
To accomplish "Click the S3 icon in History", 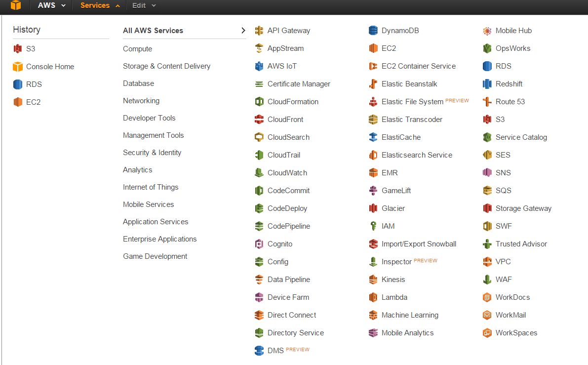I will [18, 49].
